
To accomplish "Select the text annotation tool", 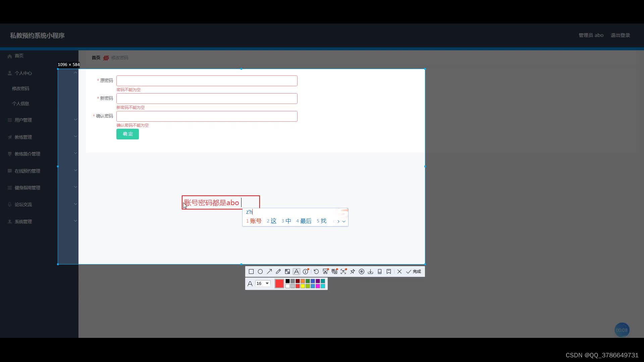I will click(297, 272).
